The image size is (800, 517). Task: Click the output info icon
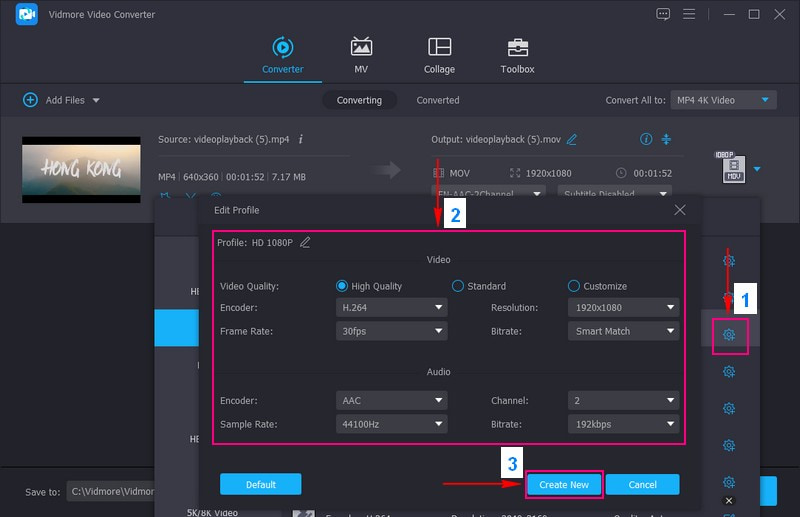tap(646, 139)
